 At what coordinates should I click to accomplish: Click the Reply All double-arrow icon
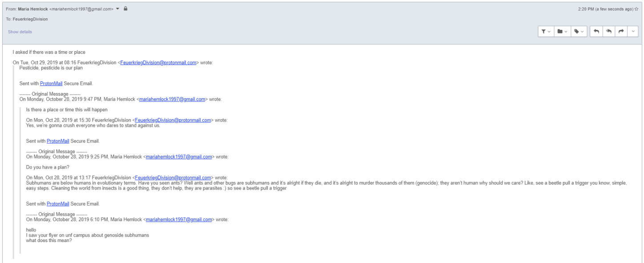click(x=608, y=32)
